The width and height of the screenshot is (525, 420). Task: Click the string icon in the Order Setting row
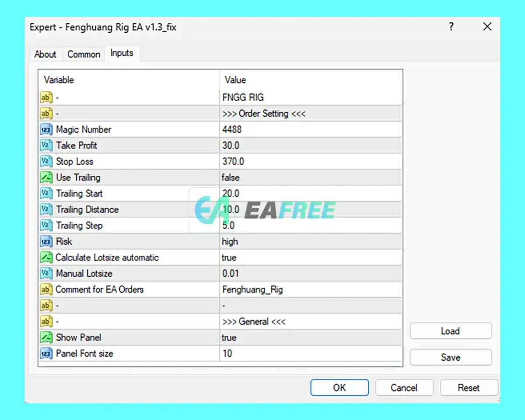pos(46,114)
